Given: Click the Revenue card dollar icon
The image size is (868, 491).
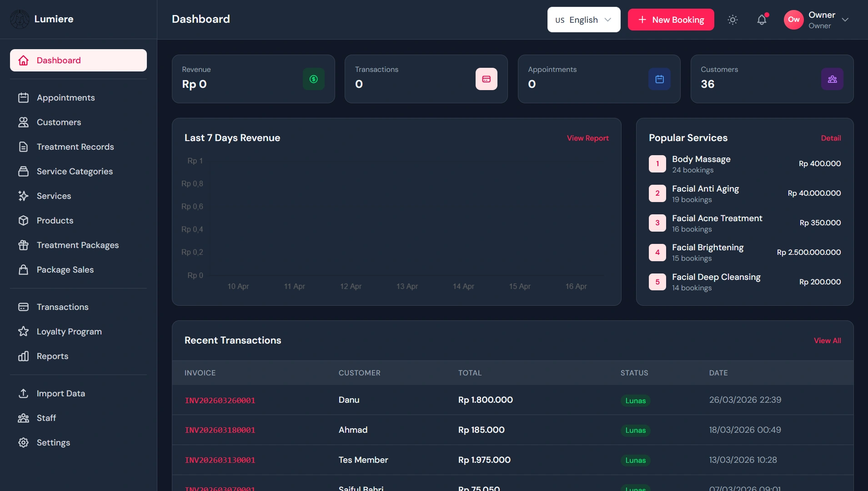Looking at the screenshot, I should pyautogui.click(x=314, y=79).
